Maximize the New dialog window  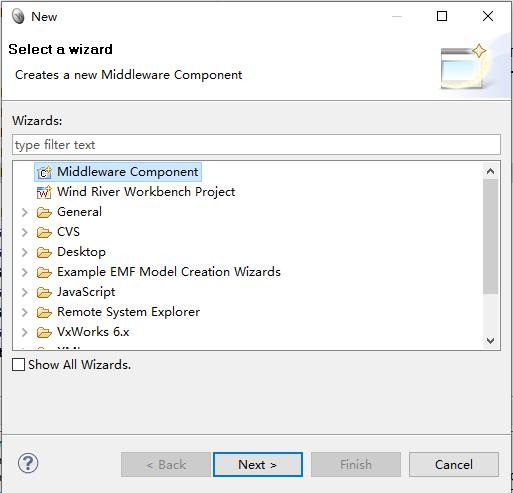point(442,16)
